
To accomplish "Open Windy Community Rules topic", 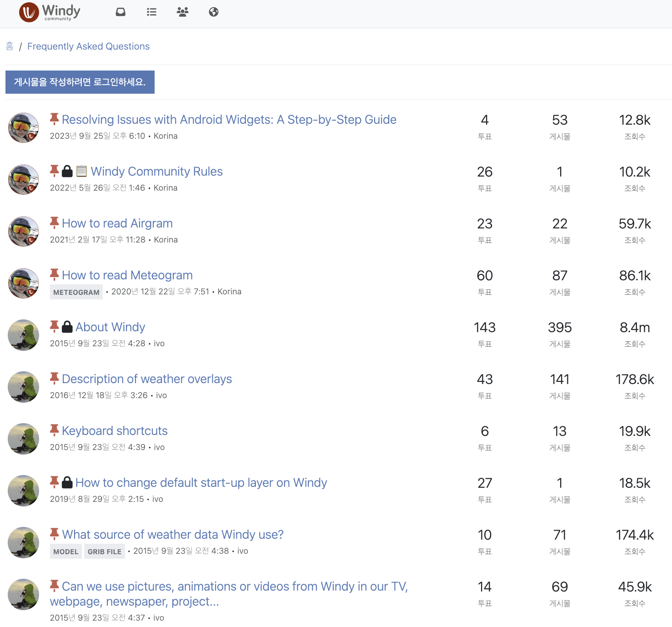I will point(157,172).
